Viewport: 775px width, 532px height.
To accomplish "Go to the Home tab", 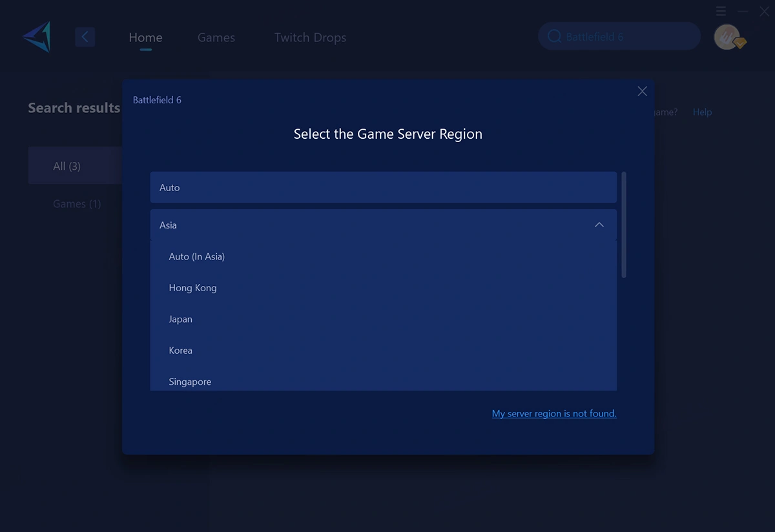I will click(145, 37).
